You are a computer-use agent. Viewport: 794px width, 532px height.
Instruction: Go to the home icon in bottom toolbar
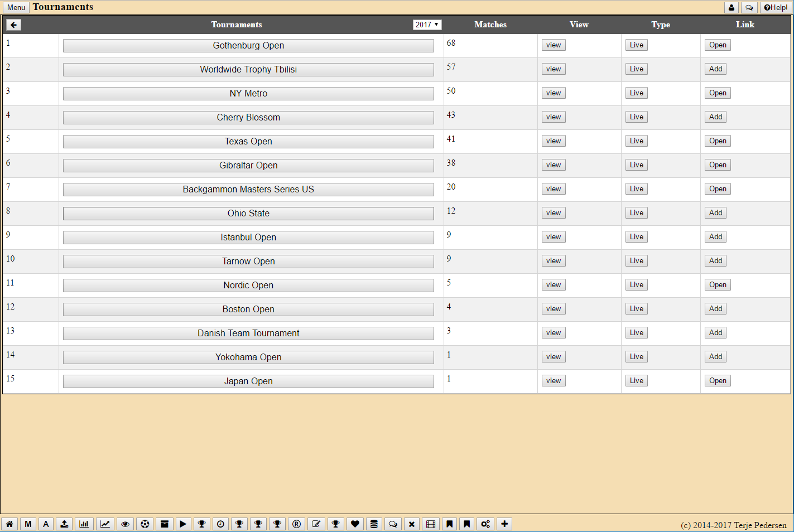(9, 524)
